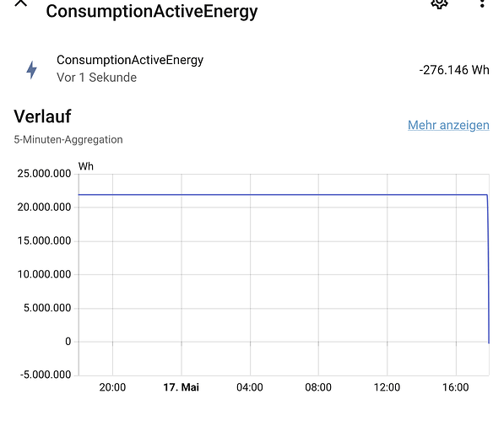
Task: Select the ConsumptionActiveEnergy entity row label
Action: point(130,60)
